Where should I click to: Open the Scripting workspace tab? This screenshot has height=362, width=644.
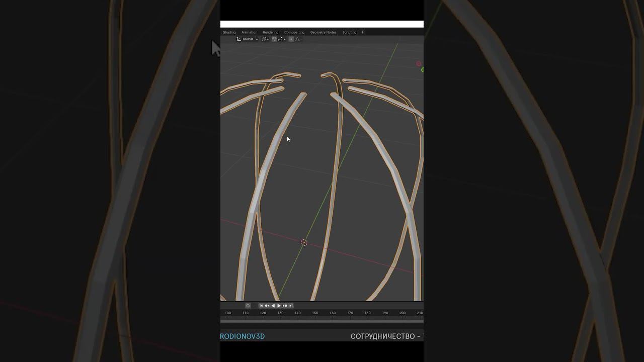pos(349,32)
